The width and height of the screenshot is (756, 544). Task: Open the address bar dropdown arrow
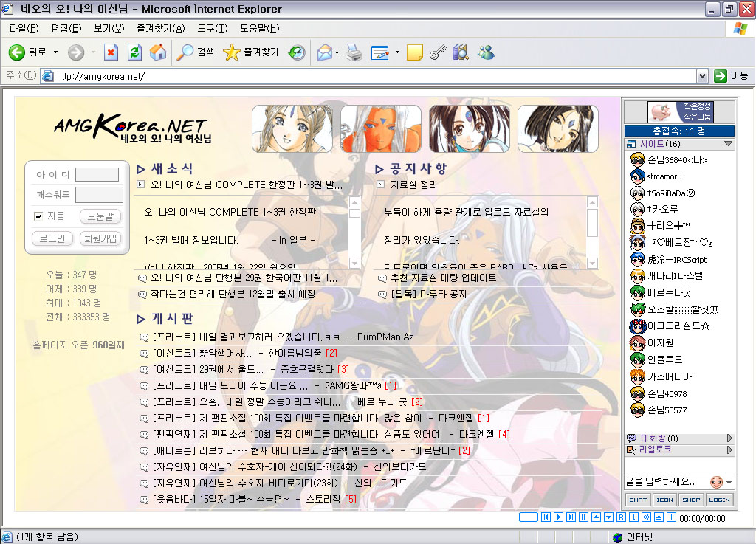coord(702,75)
